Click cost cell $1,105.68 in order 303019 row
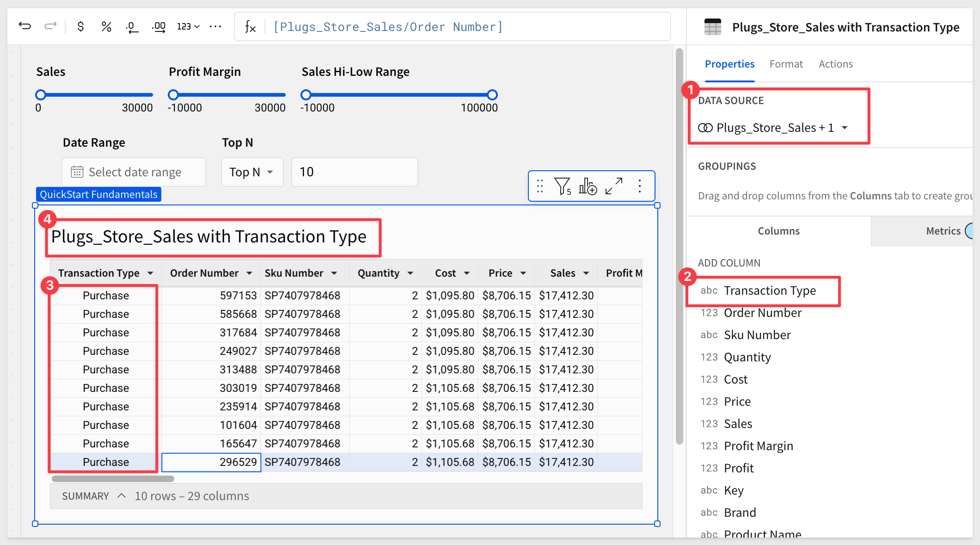Screen dimensions: 980x545 coord(450,388)
